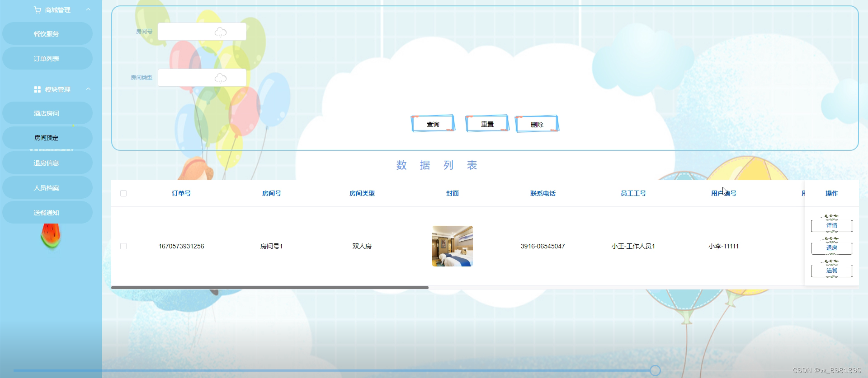Click the 操作 column header
This screenshot has height=378, width=868.
(832, 193)
